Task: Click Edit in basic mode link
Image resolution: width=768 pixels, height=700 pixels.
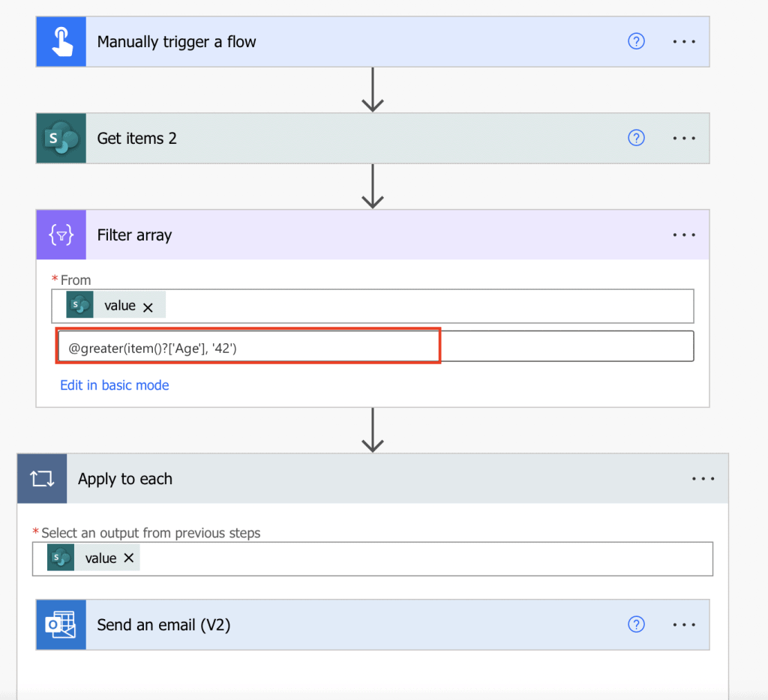Action: 115,385
